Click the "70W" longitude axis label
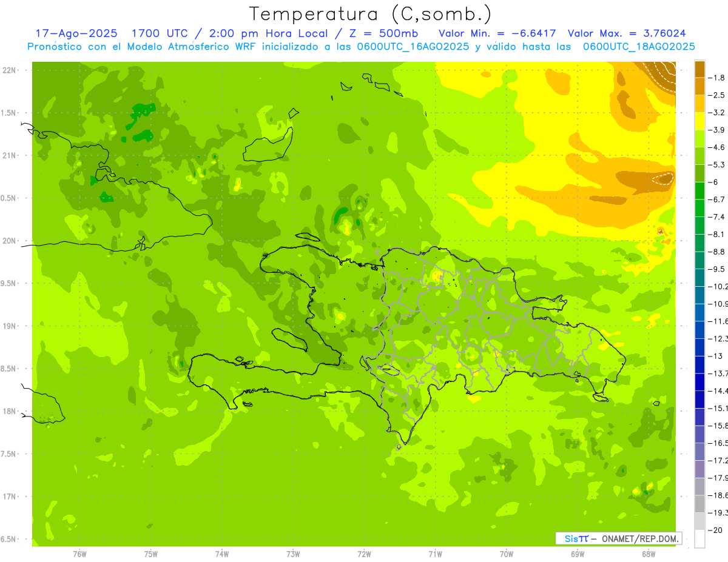 point(507,554)
